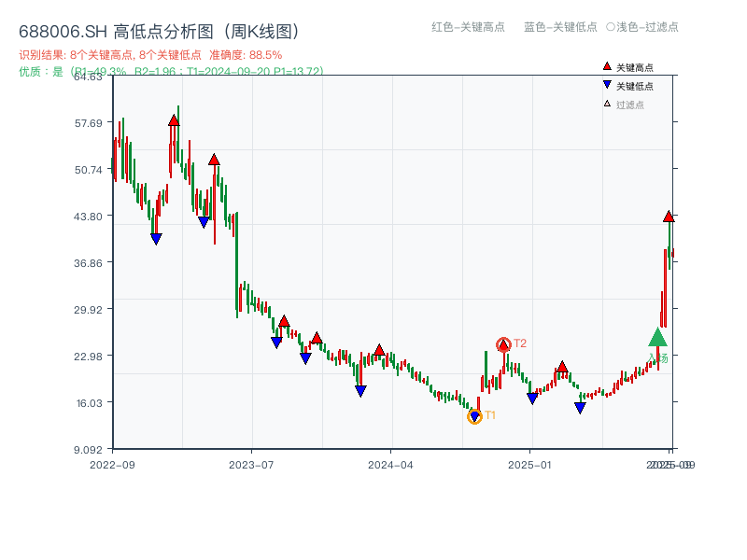
Task: Click the red-circled T2 marker on chart
Action: point(502,343)
